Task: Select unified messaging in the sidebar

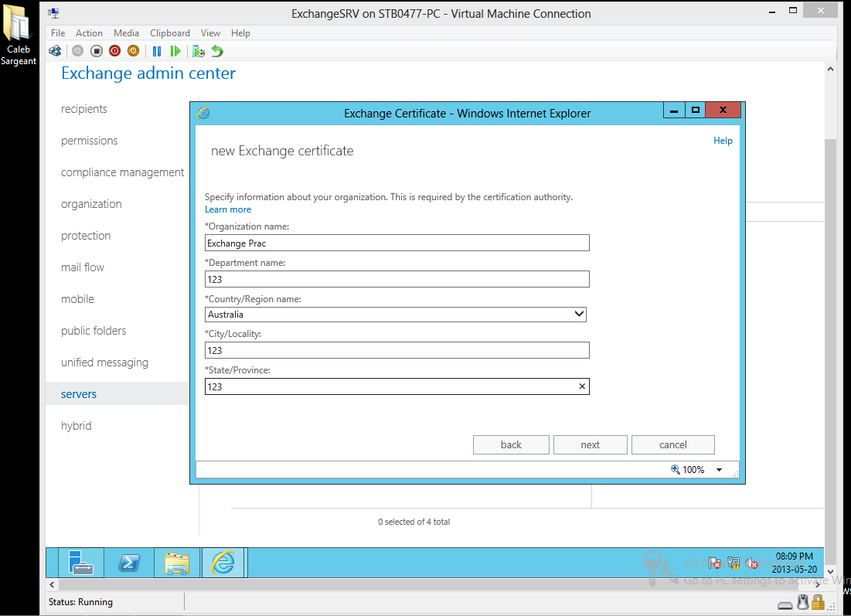Action: pyautogui.click(x=105, y=362)
